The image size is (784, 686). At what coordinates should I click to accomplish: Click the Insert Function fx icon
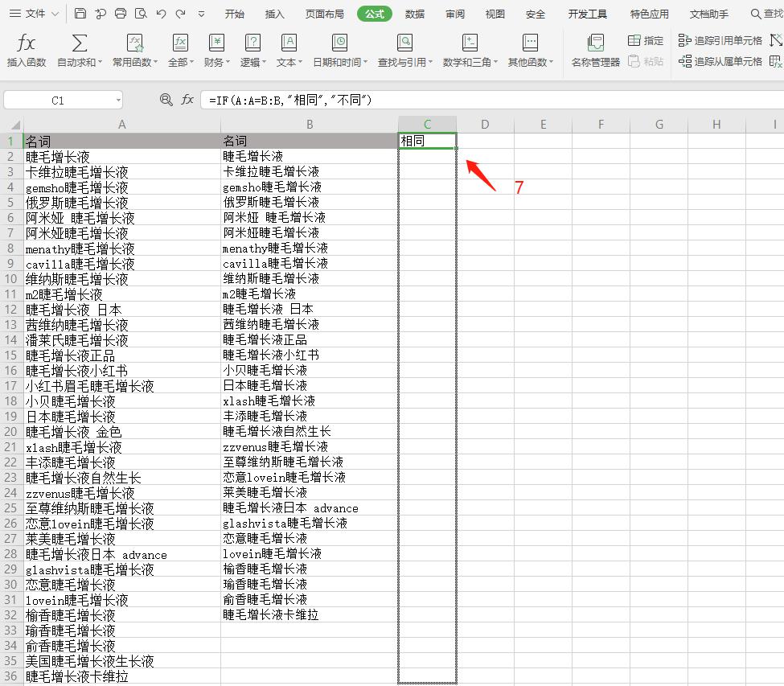(26, 43)
